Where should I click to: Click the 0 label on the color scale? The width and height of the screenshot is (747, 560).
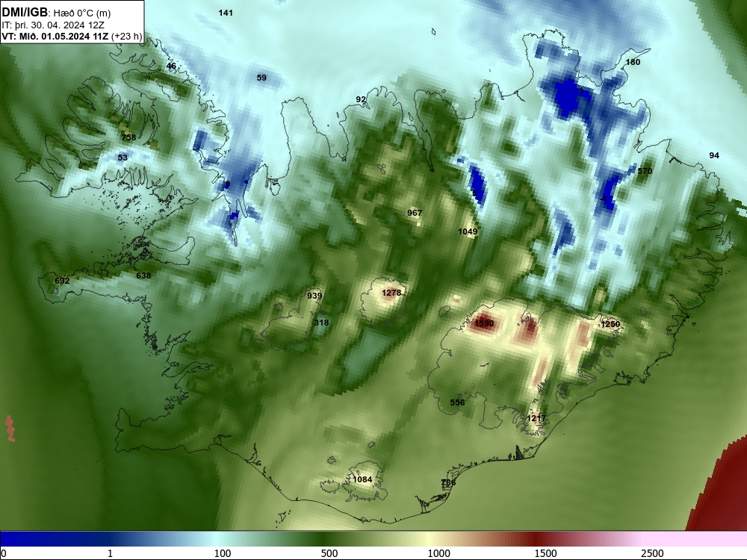pyautogui.click(x=4, y=553)
